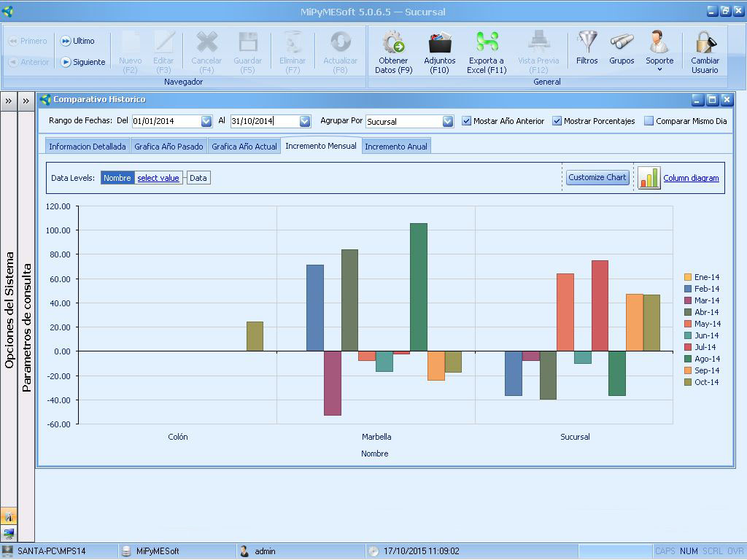Open the Agrupar Por dropdown
747x560 pixels.
(x=448, y=122)
